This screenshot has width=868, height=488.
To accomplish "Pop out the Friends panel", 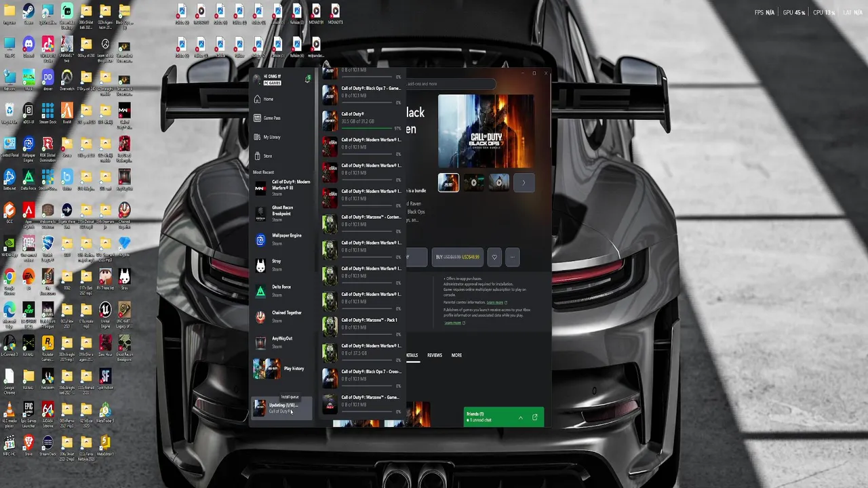I will click(534, 418).
